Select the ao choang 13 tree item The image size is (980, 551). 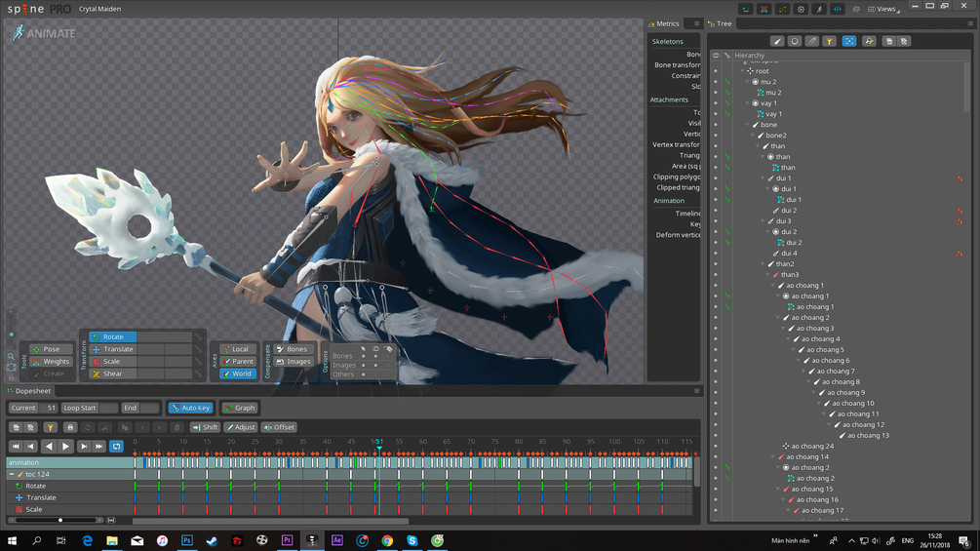pyautogui.click(x=868, y=436)
